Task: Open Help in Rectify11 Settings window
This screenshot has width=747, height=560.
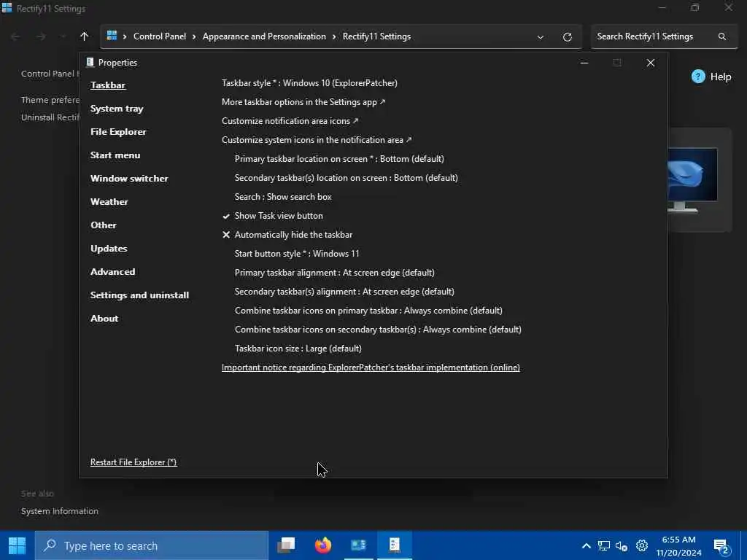Action: click(x=711, y=77)
